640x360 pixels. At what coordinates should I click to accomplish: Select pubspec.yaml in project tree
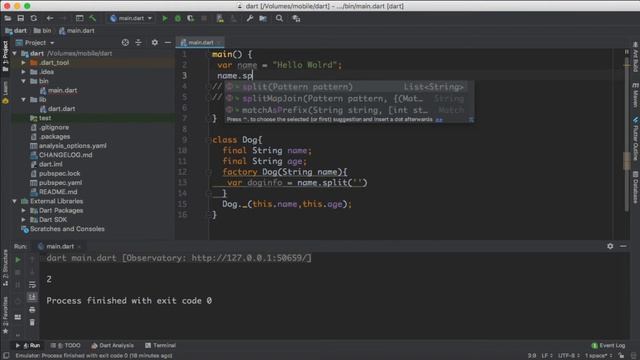(60, 183)
